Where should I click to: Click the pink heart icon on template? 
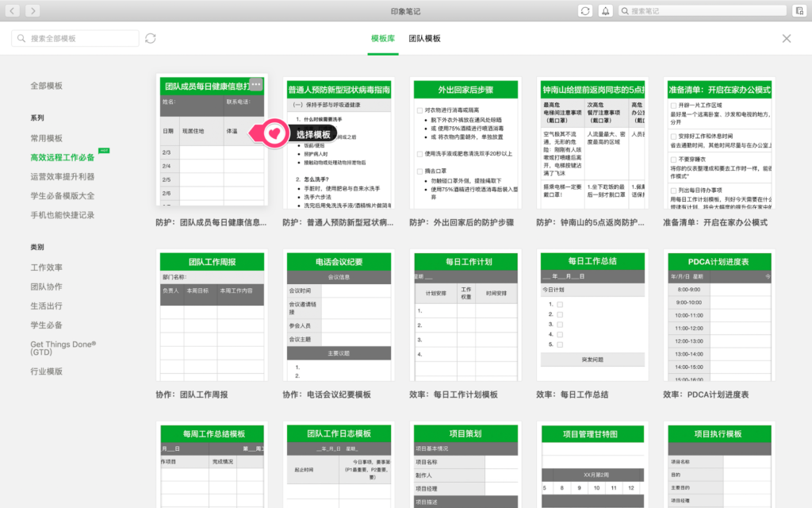(x=273, y=133)
